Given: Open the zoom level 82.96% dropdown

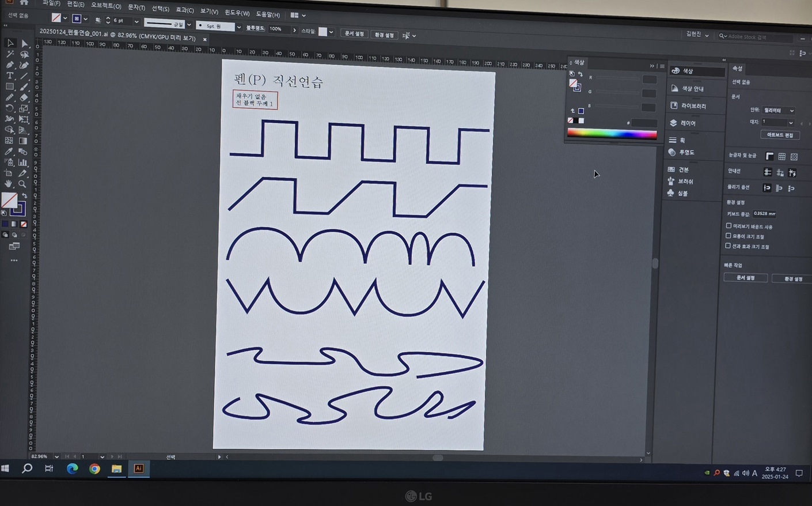Looking at the screenshot, I should 56,456.
